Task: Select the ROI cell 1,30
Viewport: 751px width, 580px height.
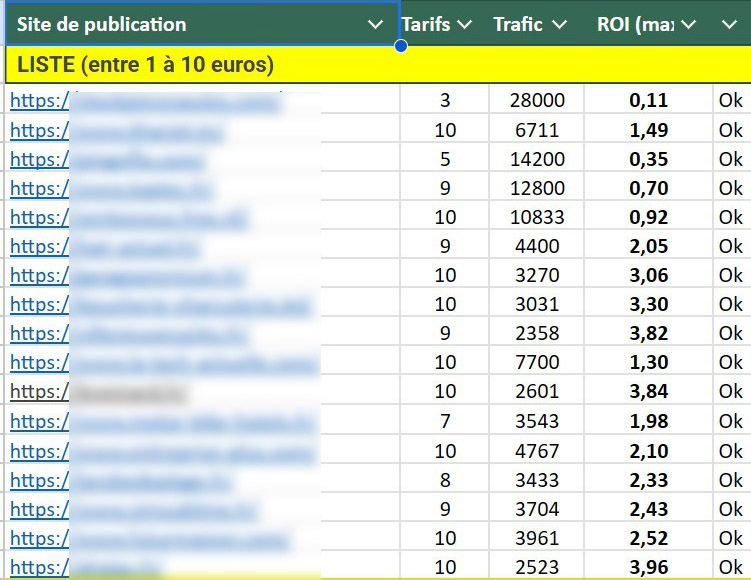Action: click(649, 362)
